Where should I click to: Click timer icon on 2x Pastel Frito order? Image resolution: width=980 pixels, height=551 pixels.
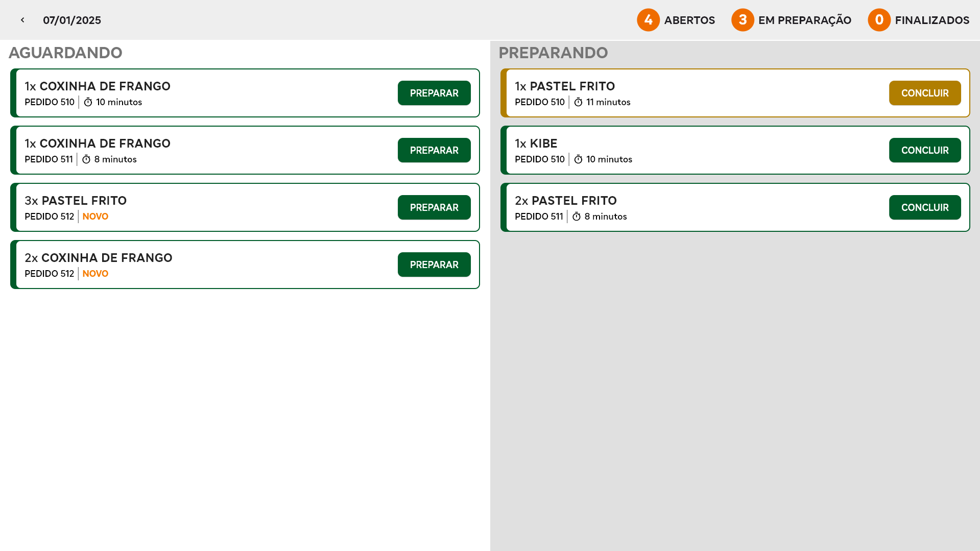point(577,217)
